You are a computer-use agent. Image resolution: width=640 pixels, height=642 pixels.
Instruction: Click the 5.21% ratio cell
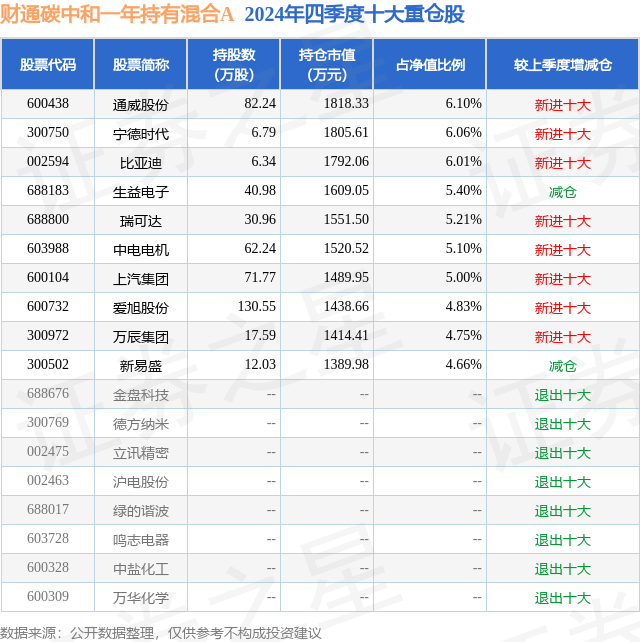click(x=463, y=220)
